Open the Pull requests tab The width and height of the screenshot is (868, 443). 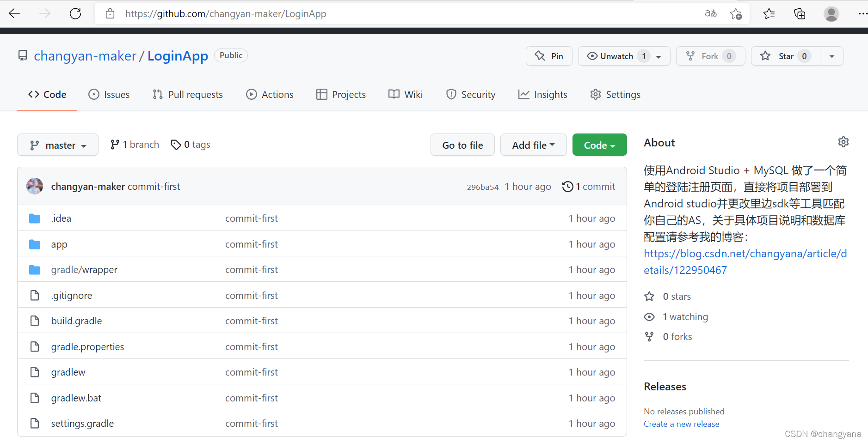tap(188, 95)
